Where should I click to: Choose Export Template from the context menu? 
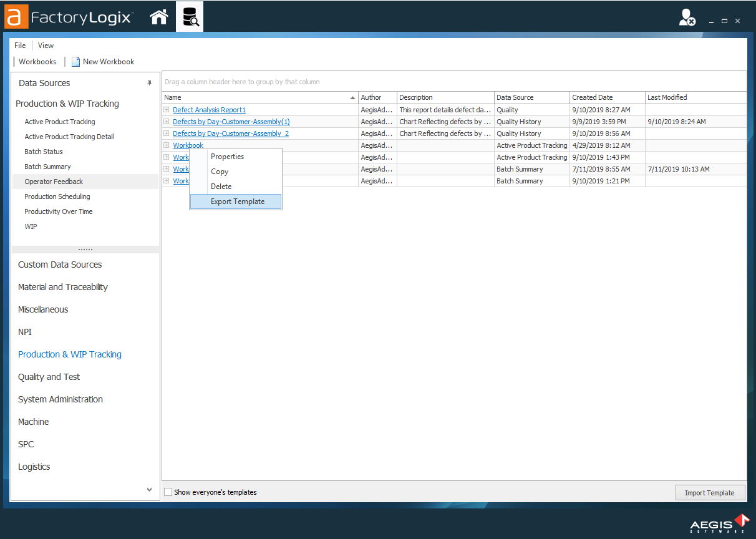pos(237,201)
